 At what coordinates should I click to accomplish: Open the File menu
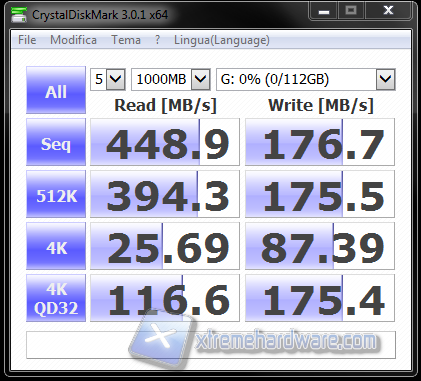point(27,40)
